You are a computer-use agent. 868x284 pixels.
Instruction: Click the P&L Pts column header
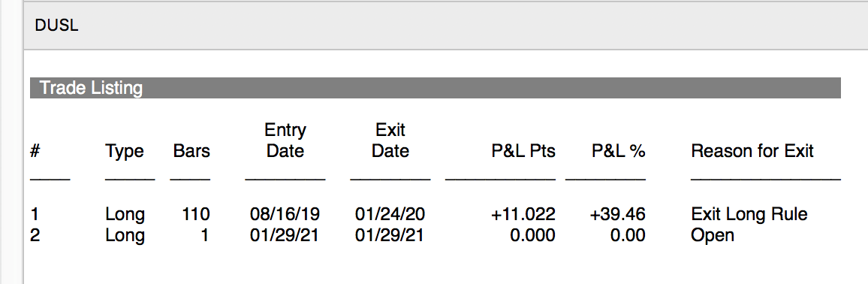tap(523, 151)
